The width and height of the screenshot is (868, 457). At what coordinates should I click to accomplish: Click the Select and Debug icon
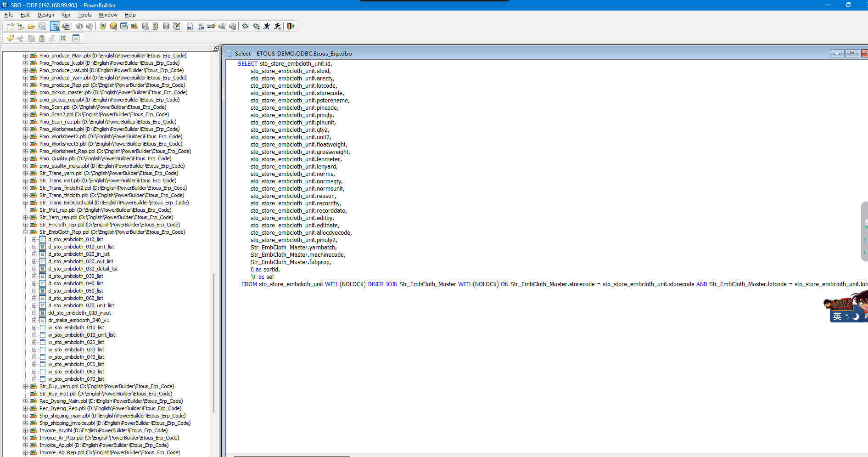pos(256,26)
